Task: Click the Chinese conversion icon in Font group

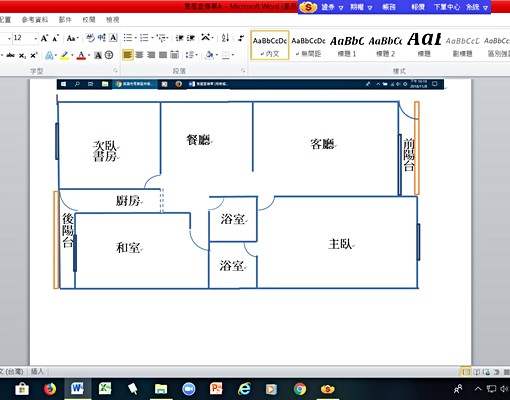Action: (102, 38)
